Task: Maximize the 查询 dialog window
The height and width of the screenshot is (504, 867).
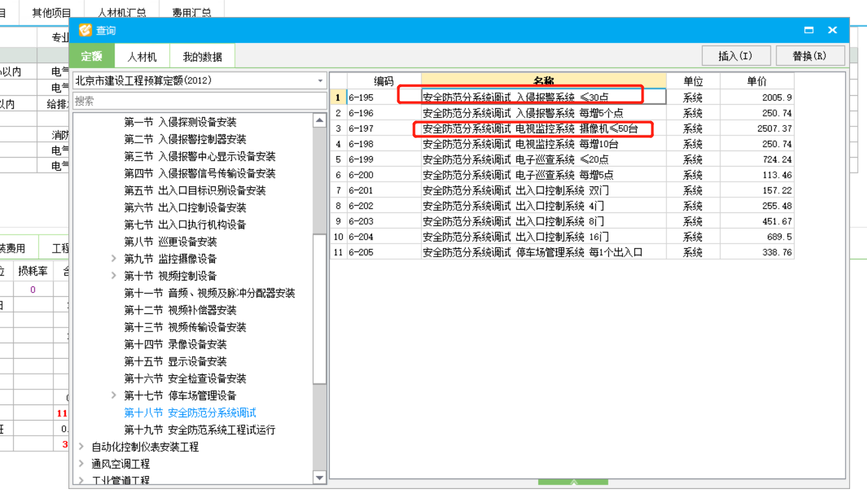Action: [x=809, y=30]
